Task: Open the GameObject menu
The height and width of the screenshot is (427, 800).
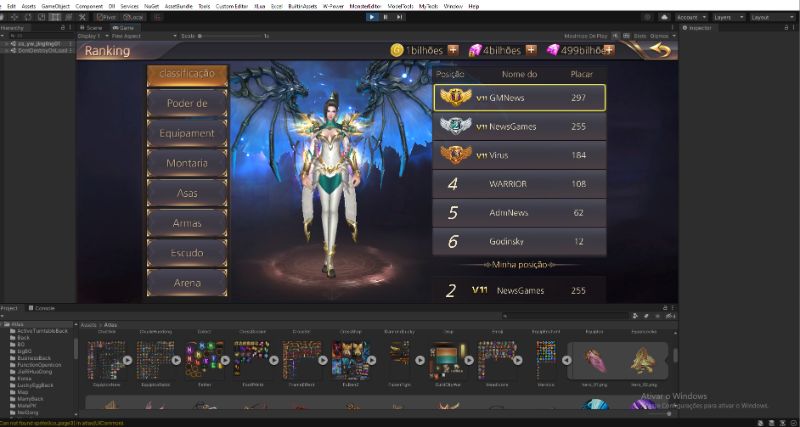Action: (x=54, y=6)
